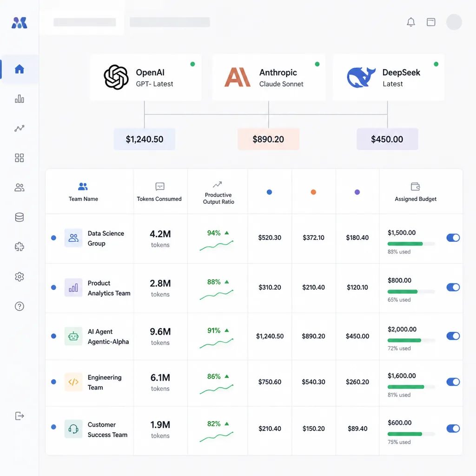Open the database sidebar icon
Image resolution: width=476 pixels, height=476 pixels.
(20, 217)
